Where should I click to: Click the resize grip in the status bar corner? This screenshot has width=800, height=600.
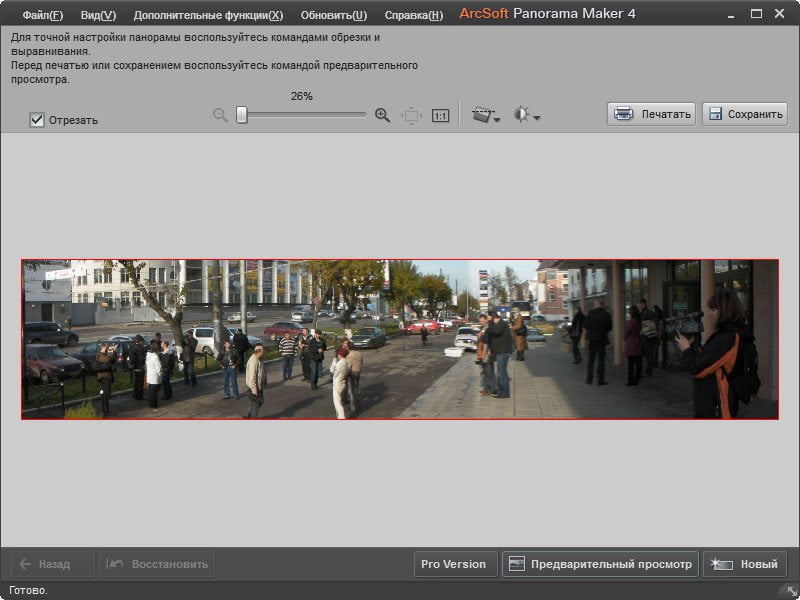pyautogui.click(x=792, y=592)
